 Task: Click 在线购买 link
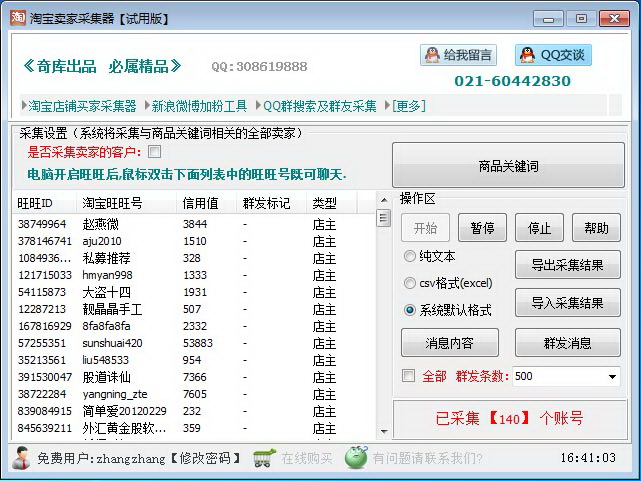(307, 458)
